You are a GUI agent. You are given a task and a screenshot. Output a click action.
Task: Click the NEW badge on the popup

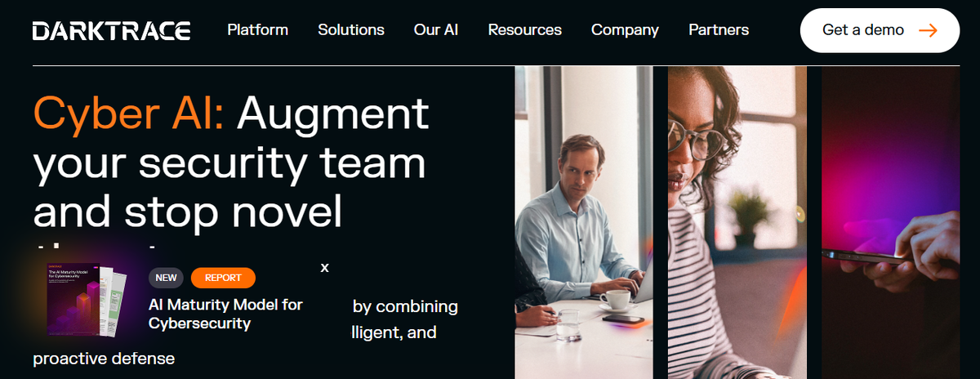pos(166,278)
